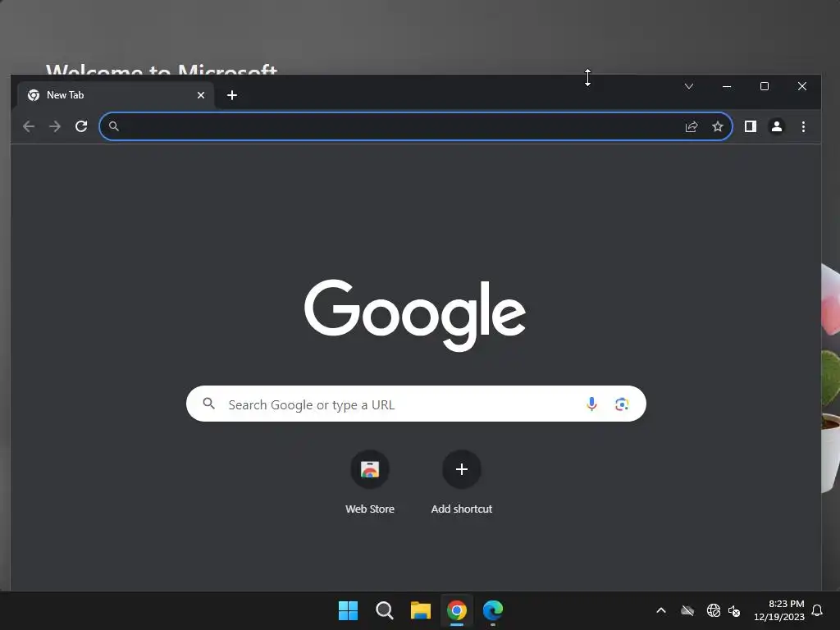Open Microsoft Edge from the taskbar
The width and height of the screenshot is (840, 630).
493,610
